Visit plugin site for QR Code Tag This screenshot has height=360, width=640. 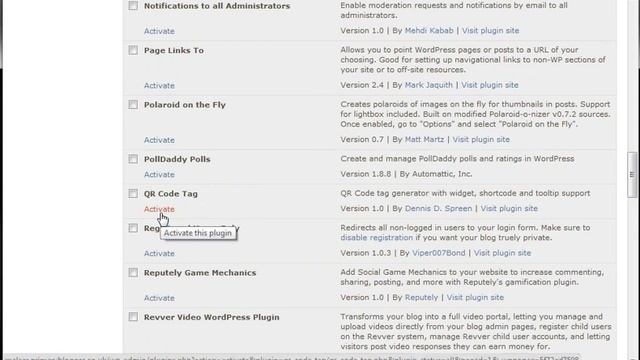(509, 208)
